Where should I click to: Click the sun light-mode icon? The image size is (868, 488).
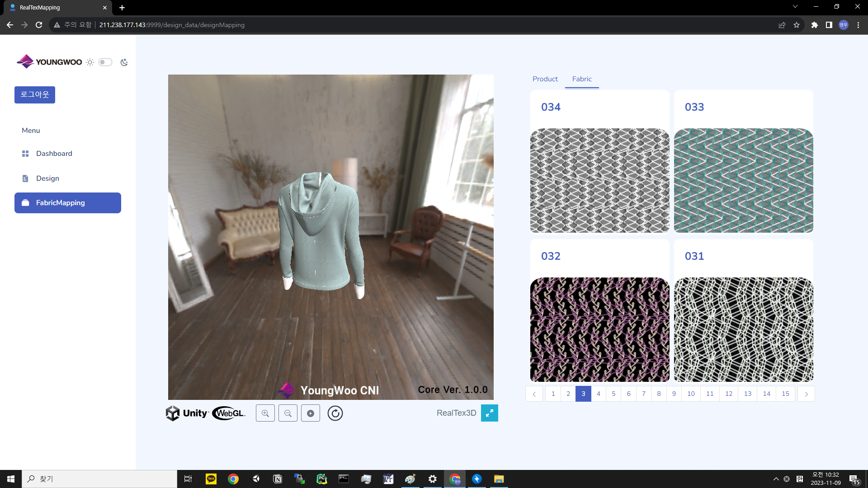pyautogui.click(x=90, y=62)
